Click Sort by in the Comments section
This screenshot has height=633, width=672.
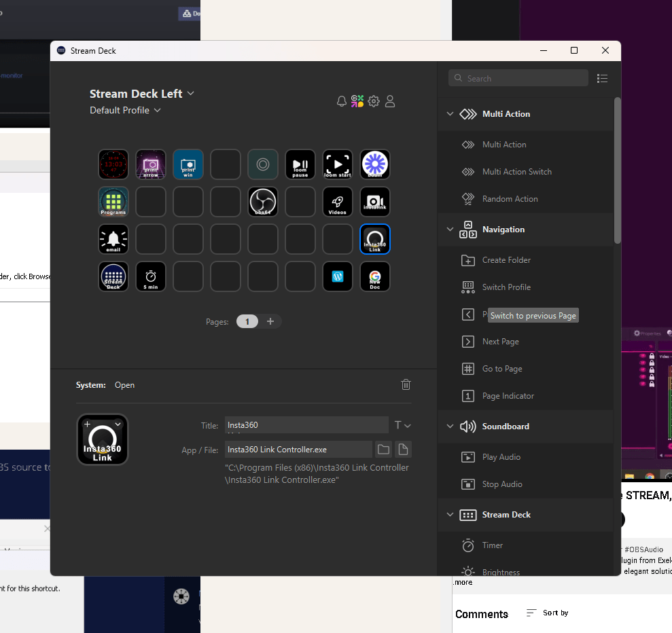click(547, 613)
